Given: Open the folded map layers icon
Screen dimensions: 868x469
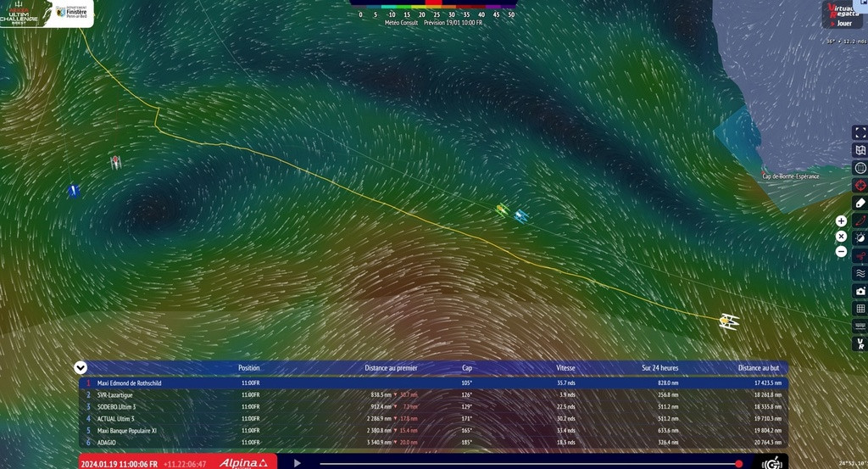Looking at the screenshot, I should 860,150.
